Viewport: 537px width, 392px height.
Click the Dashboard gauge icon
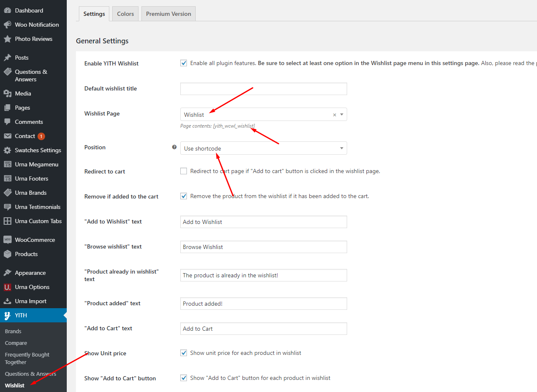pyautogui.click(x=8, y=10)
